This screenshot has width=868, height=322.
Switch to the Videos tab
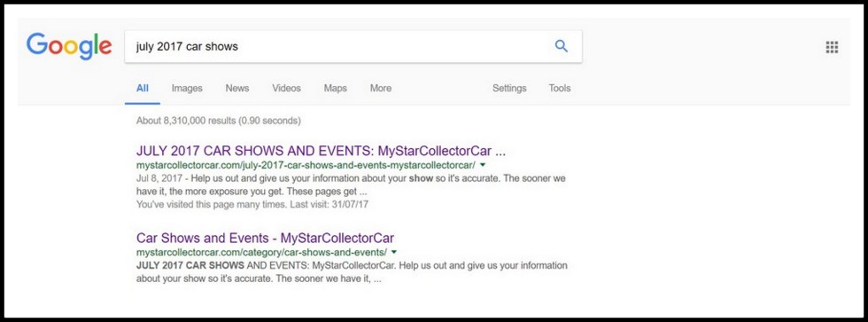click(287, 88)
